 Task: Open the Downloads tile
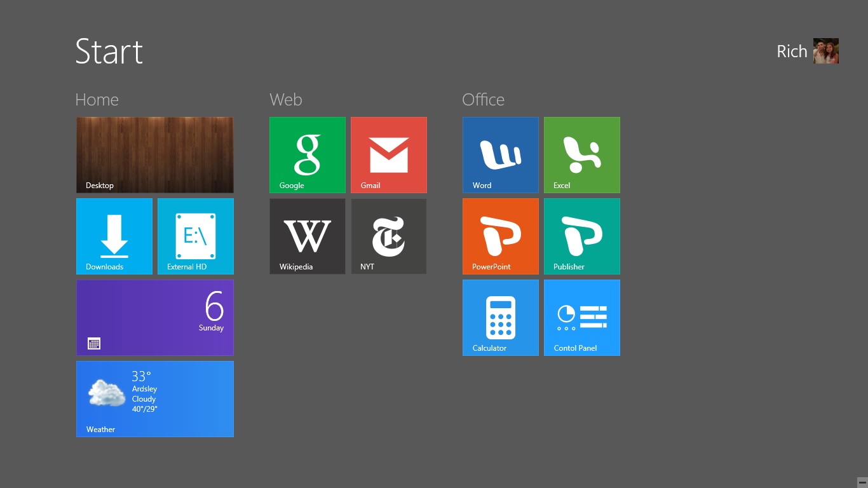click(x=114, y=236)
